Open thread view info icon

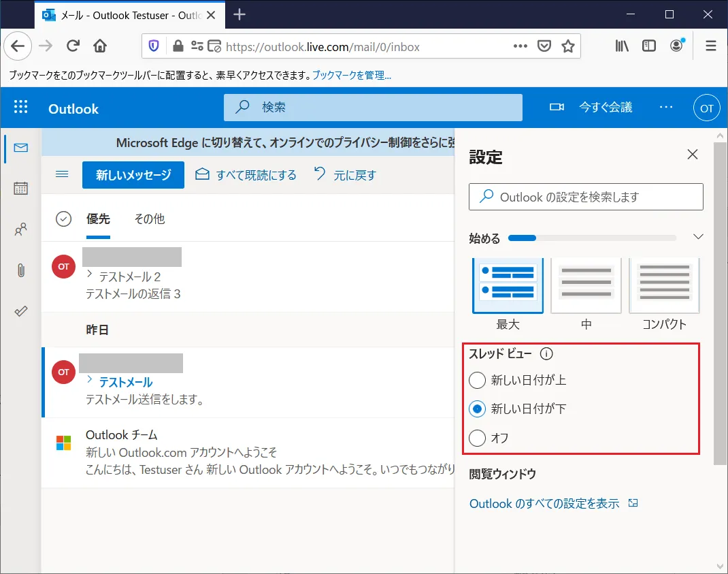tap(546, 353)
